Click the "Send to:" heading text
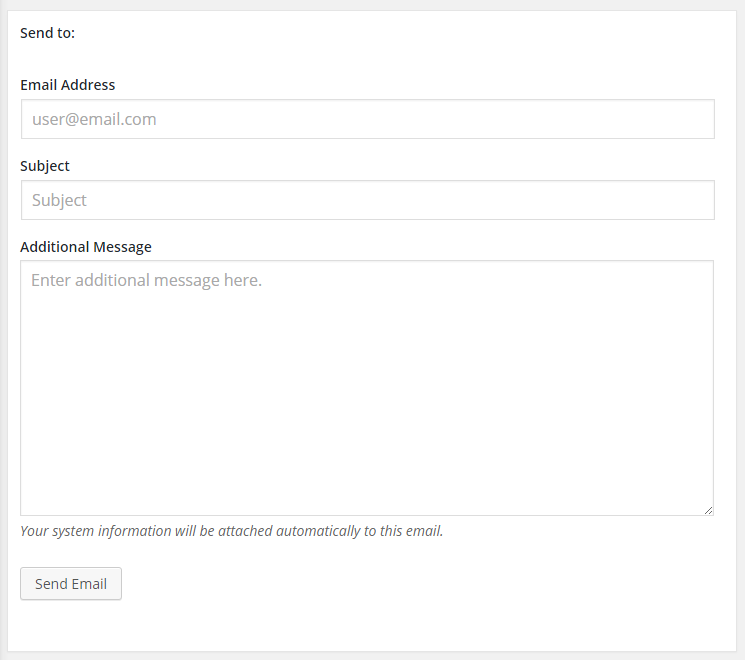Viewport: 745px width, 660px height. pos(47,33)
